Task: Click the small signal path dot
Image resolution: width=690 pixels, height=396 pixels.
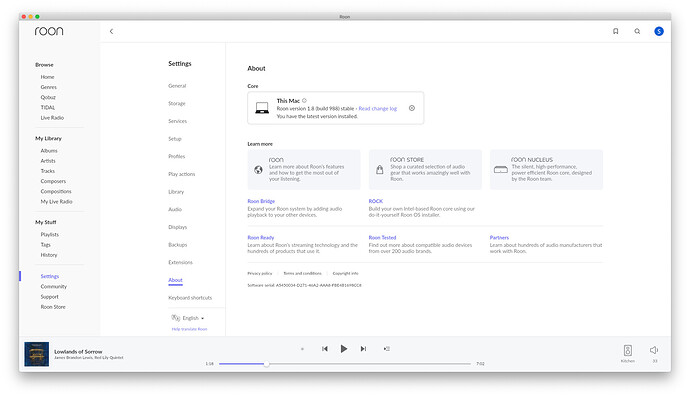Action: 302,349
